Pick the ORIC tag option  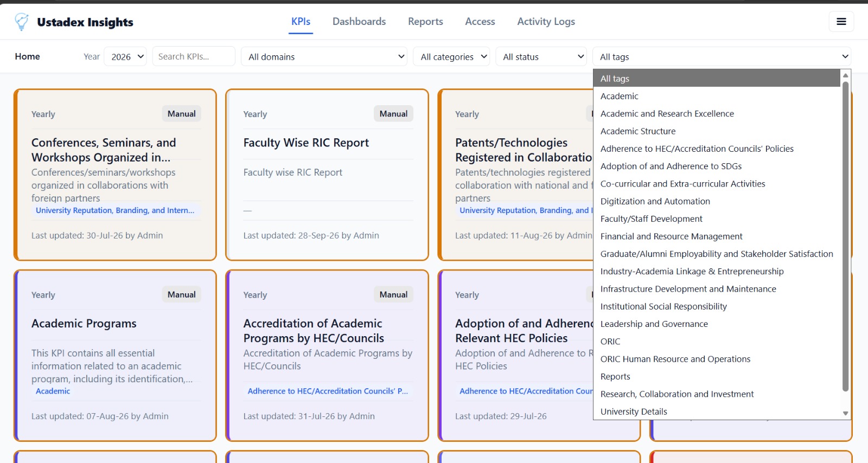[717, 342]
